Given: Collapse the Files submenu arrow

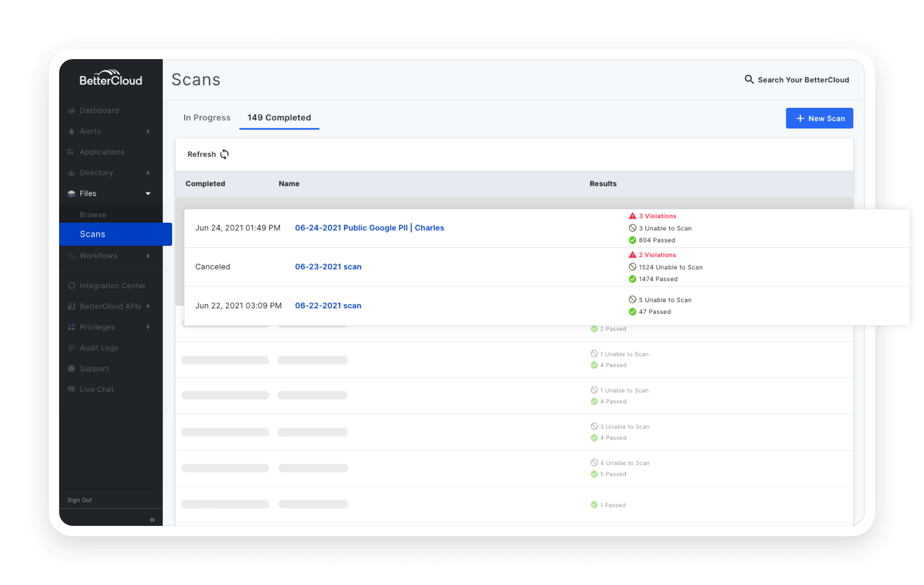Looking at the screenshot, I should pyautogui.click(x=148, y=194).
